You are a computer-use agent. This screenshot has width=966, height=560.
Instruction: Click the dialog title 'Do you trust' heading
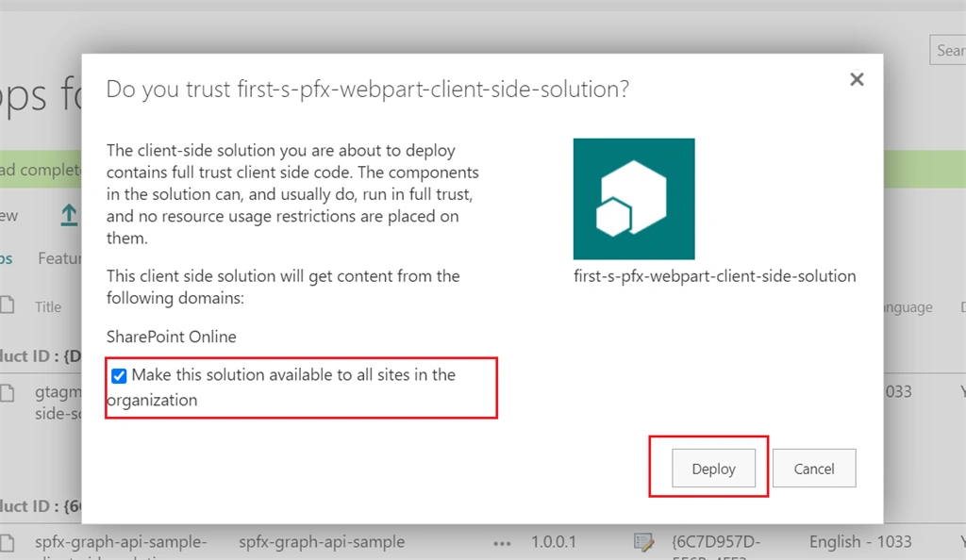click(368, 90)
